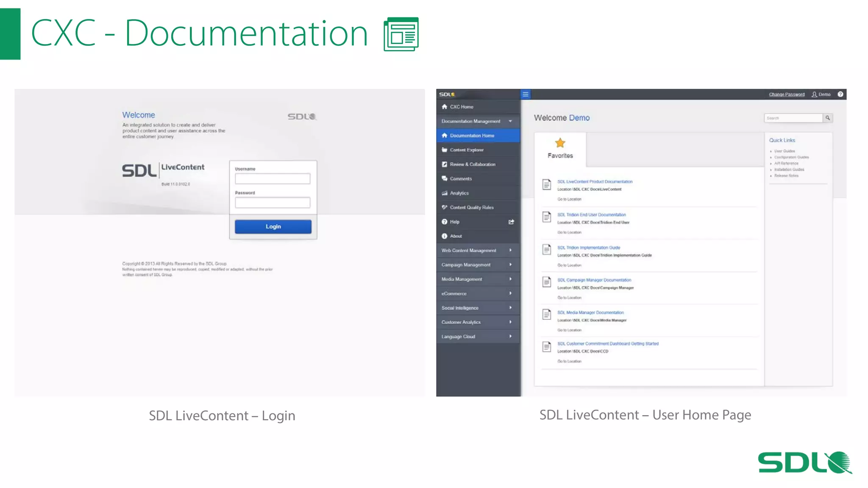
Task: Click Go to Location under Campaign Manager
Action: coord(569,298)
